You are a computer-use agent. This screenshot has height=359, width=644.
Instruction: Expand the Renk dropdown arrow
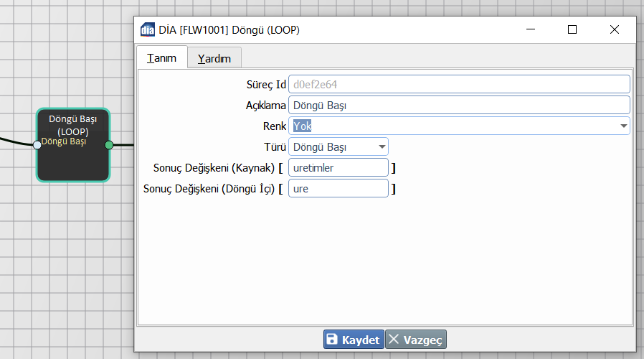click(623, 126)
